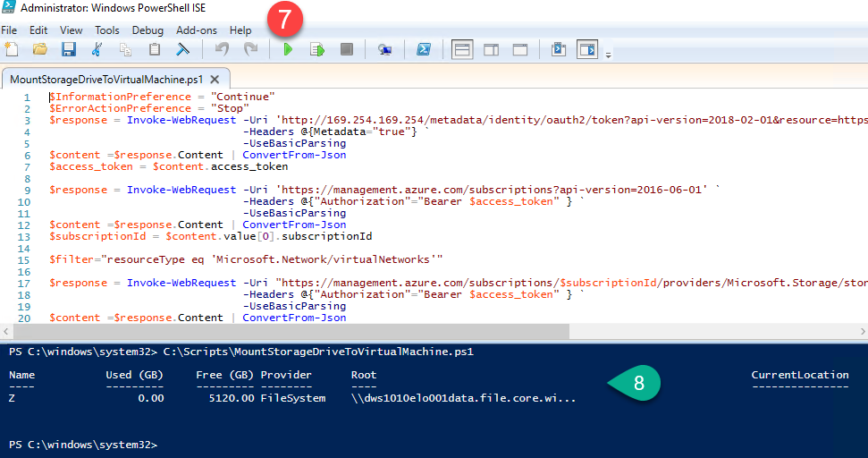Click $access_token variable on line 7

pos(91,166)
